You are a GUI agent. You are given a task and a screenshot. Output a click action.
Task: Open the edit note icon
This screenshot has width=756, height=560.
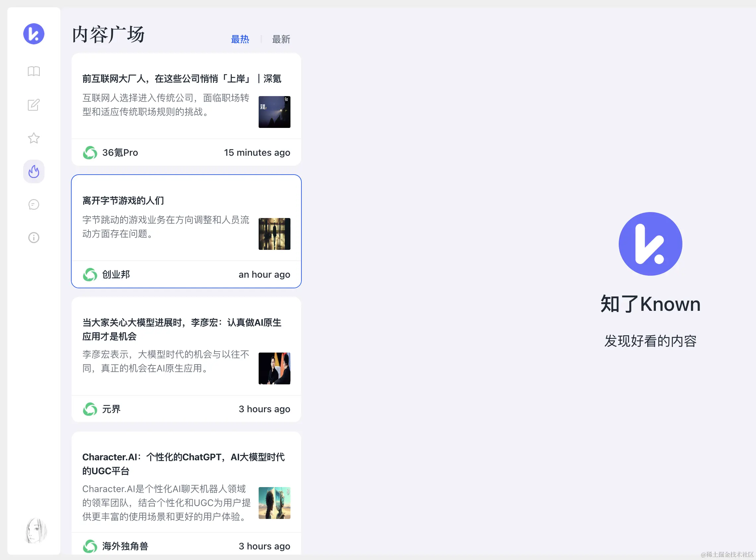33,105
